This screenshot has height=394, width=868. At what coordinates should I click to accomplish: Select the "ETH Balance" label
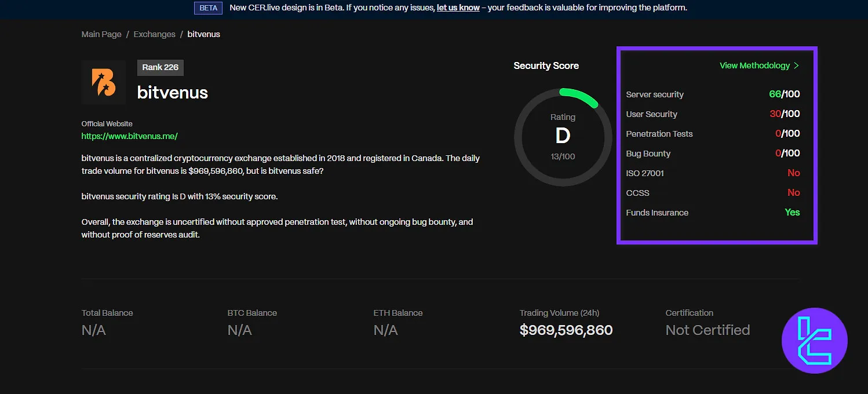[398, 313]
